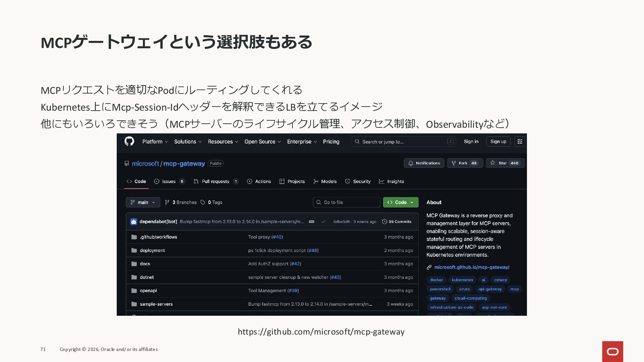Viewport: 644px width, 362px height.
Task: Open the microsoft.github.io/mcp-gateway link
Action: coord(471,267)
